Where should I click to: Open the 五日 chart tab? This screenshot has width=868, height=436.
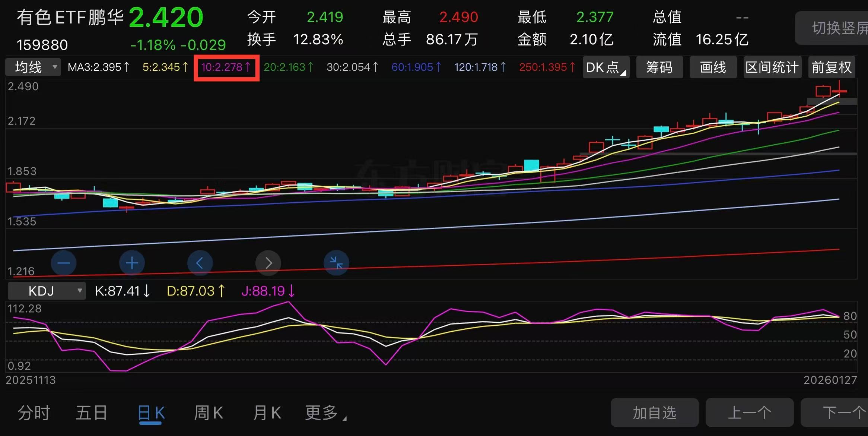point(92,413)
